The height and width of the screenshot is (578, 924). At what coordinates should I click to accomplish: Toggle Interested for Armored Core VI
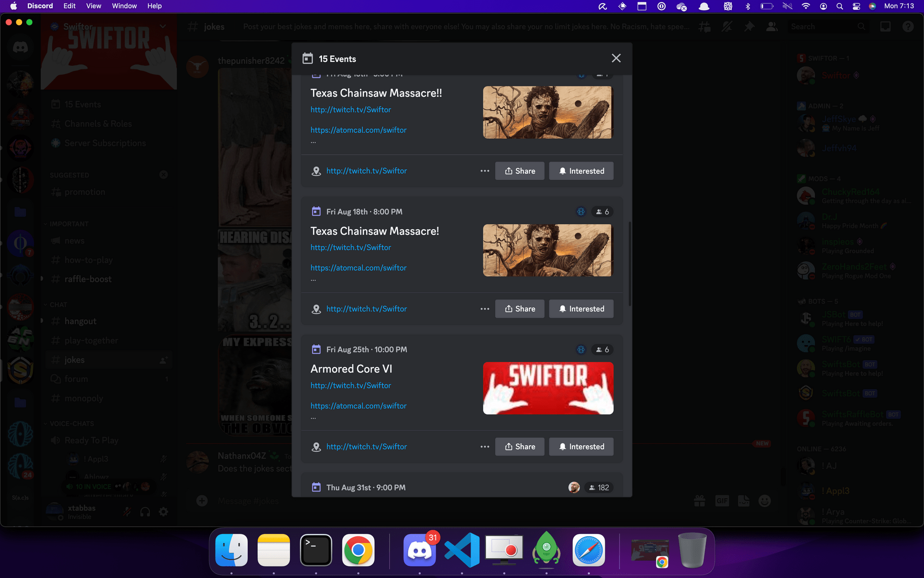tap(581, 447)
